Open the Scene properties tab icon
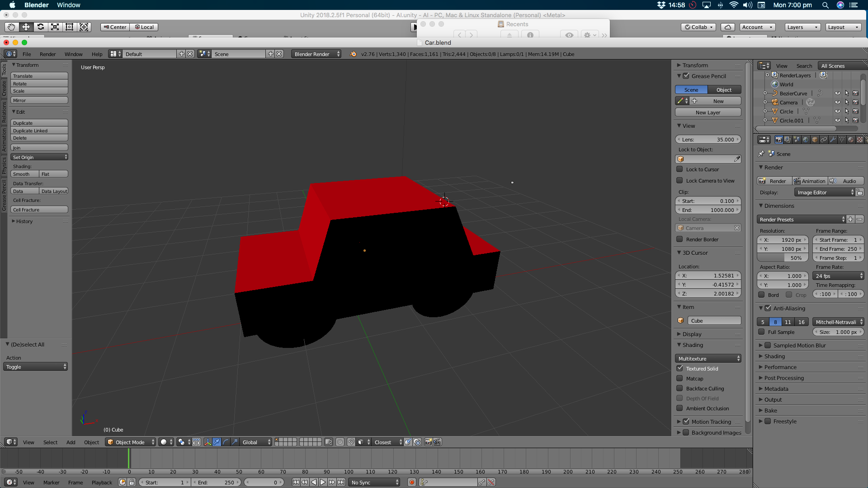Viewport: 868px width, 488px height. (797, 140)
